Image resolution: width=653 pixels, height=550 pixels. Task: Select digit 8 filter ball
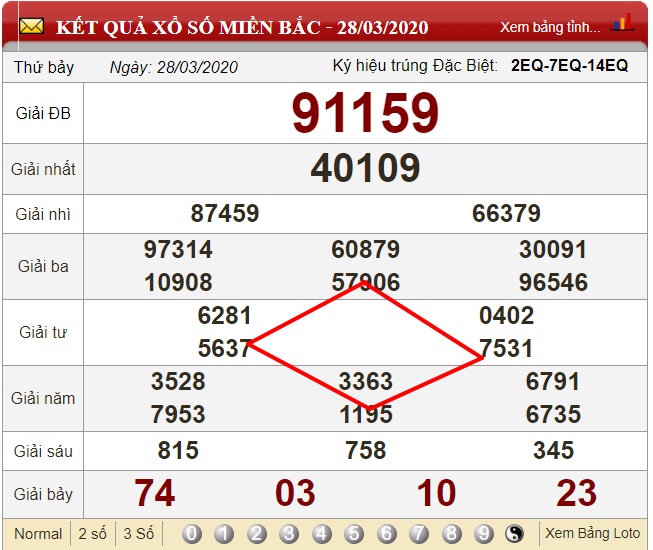click(451, 534)
